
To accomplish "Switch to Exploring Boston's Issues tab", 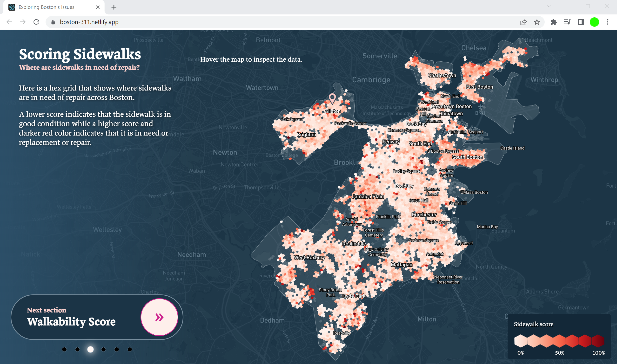I will (x=47, y=7).
